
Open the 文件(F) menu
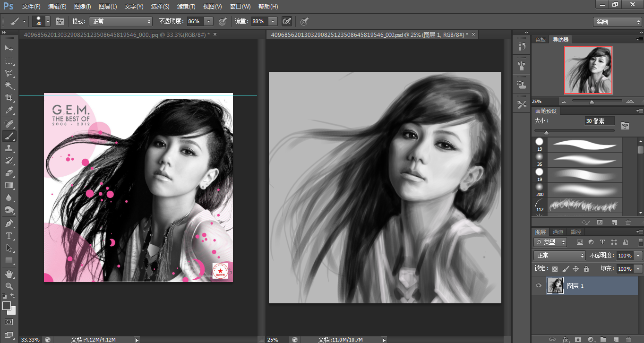(x=31, y=7)
